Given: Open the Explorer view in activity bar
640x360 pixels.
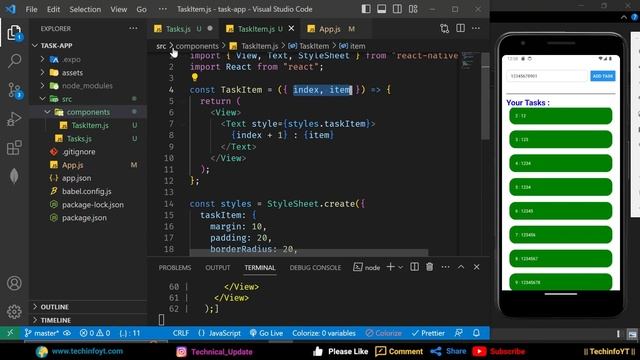Looking at the screenshot, I should pyautogui.click(x=14, y=32).
